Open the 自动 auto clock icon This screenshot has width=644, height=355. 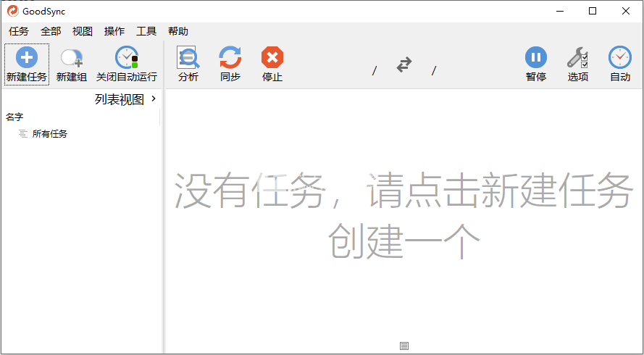coord(620,57)
